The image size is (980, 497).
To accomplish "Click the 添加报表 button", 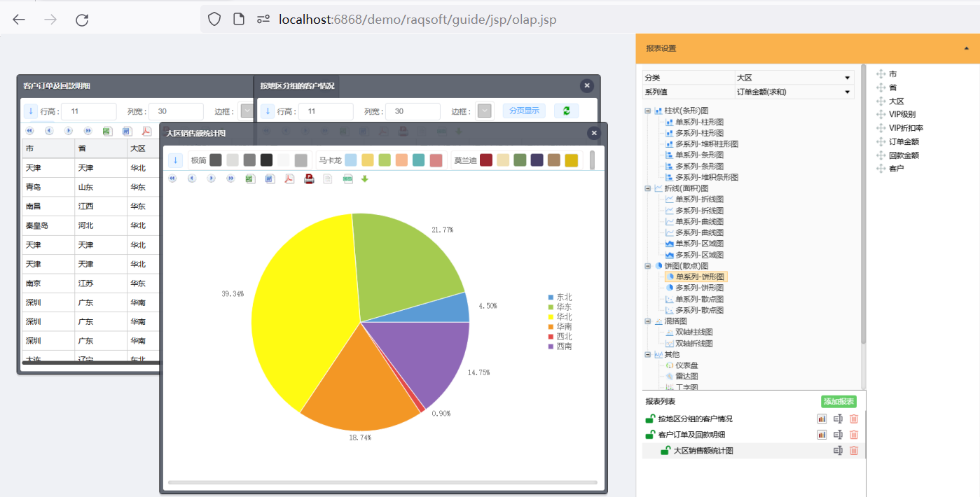I will point(838,401).
